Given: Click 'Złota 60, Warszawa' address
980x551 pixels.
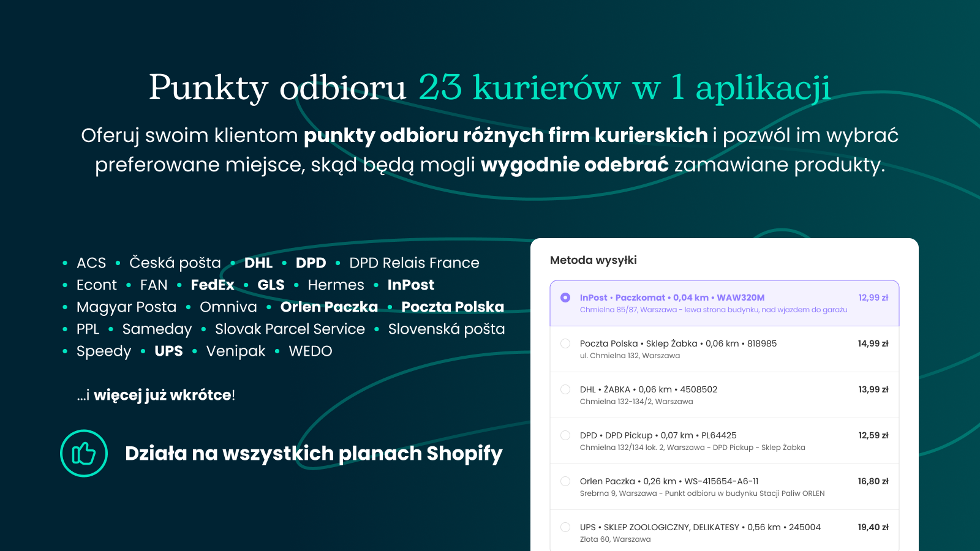Looking at the screenshot, I should (x=615, y=539).
